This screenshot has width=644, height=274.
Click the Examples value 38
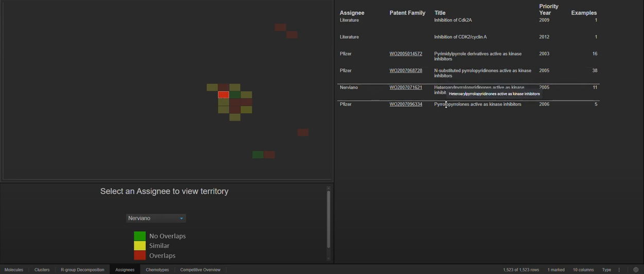[x=595, y=71]
